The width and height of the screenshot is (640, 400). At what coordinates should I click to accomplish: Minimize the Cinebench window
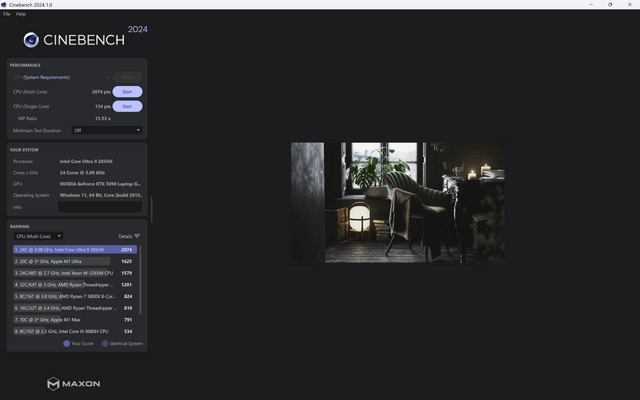pos(591,4)
